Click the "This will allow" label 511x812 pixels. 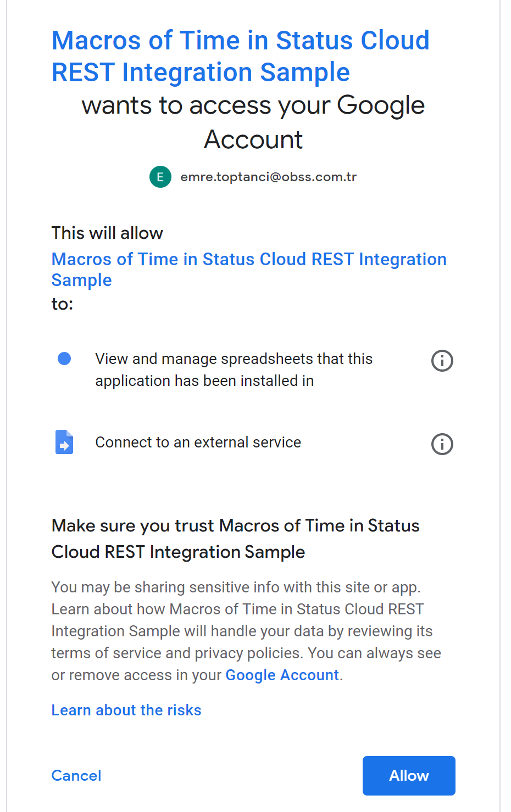[x=107, y=233]
